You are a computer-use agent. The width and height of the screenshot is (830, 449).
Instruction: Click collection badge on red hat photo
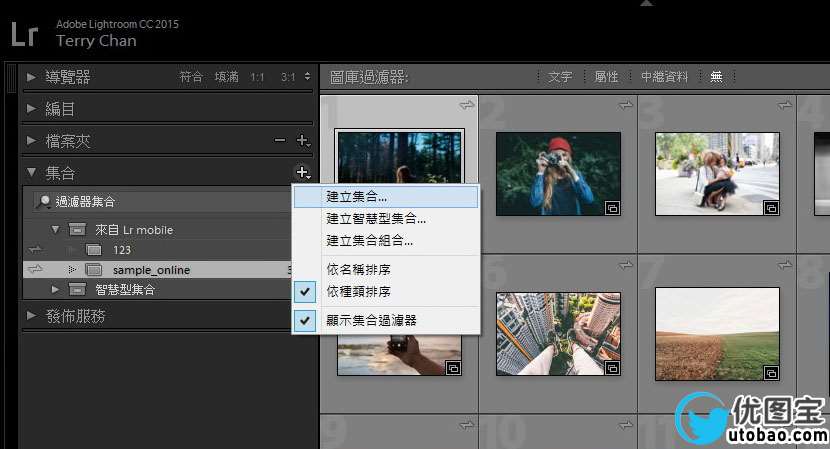(x=612, y=208)
